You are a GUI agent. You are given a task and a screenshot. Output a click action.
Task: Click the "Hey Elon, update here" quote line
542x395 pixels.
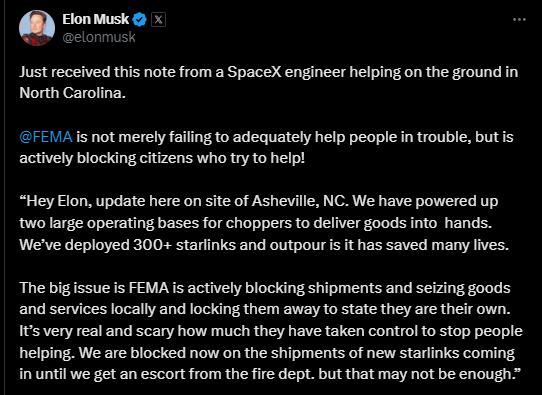[259, 201]
